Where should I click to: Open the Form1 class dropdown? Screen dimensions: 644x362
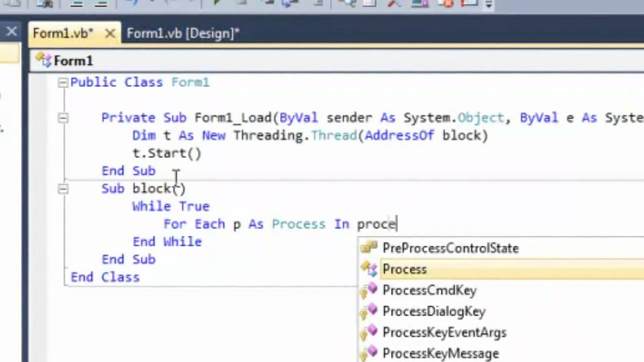point(337,61)
